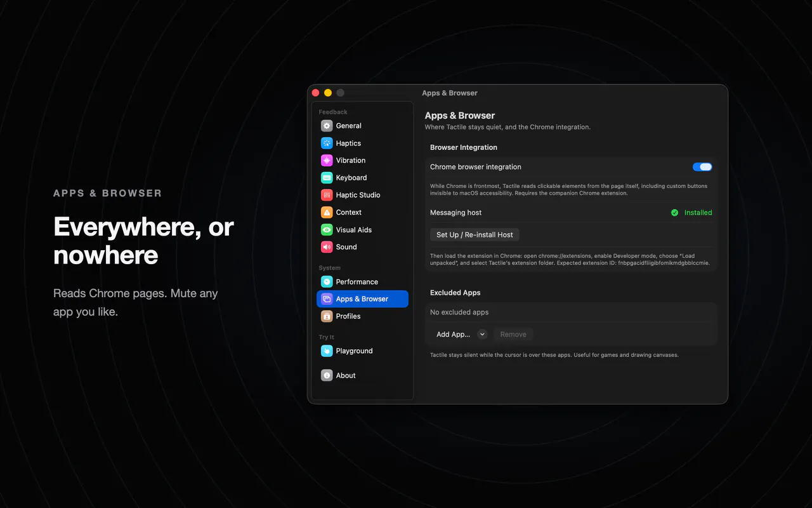Select the Playground pointer icon
The height and width of the screenshot is (508, 812).
(x=327, y=351)
